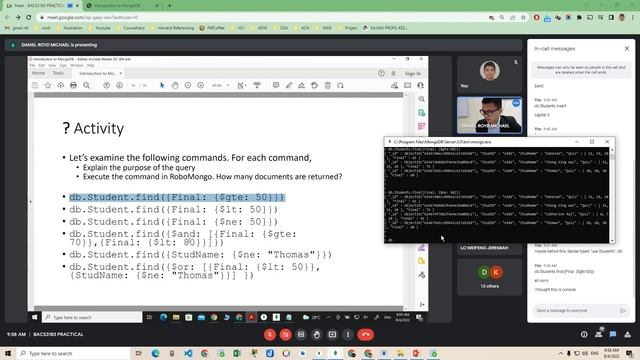The image size is (640, 360).
Task: Click the Send a message input field
Action: tap(576, 311)
